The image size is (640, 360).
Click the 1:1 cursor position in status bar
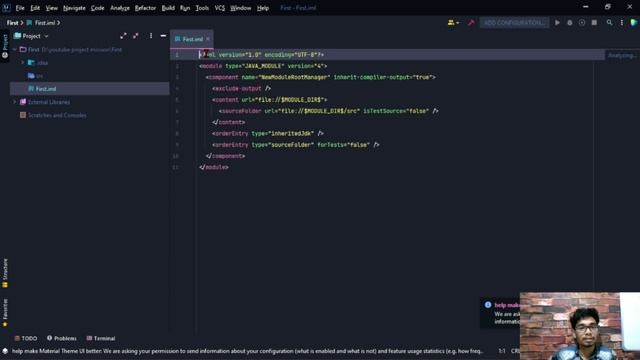(502, 351)
